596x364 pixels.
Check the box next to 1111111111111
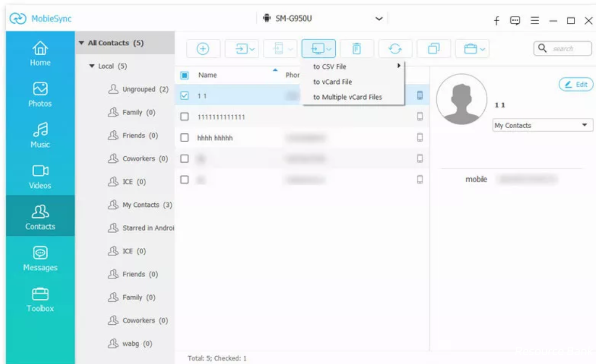tap(184, 117)
